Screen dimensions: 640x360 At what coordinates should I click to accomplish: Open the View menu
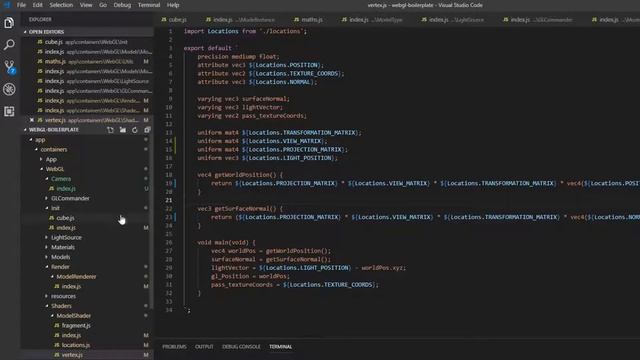click(x=86, y=5)
